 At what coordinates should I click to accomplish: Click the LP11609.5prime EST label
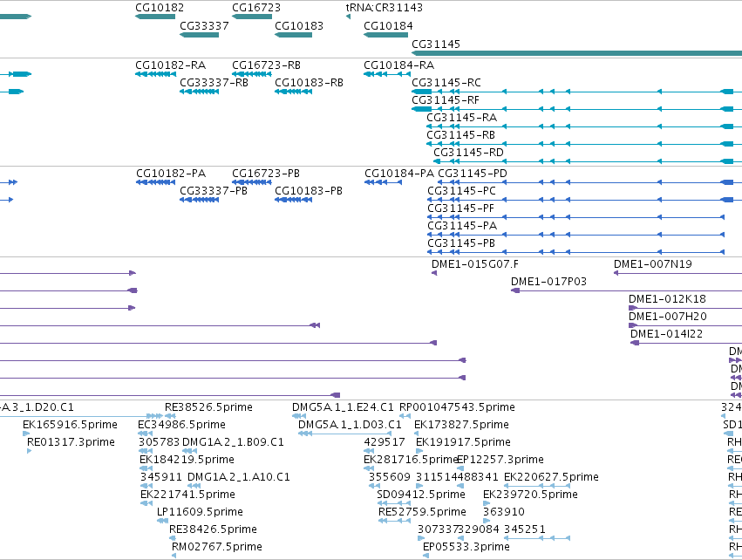click(200, 512)
